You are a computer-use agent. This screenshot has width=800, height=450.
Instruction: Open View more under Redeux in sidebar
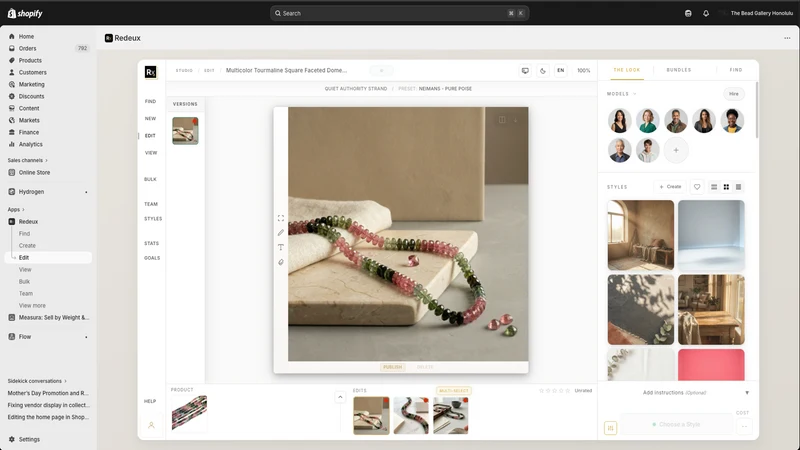pos(32,306)
